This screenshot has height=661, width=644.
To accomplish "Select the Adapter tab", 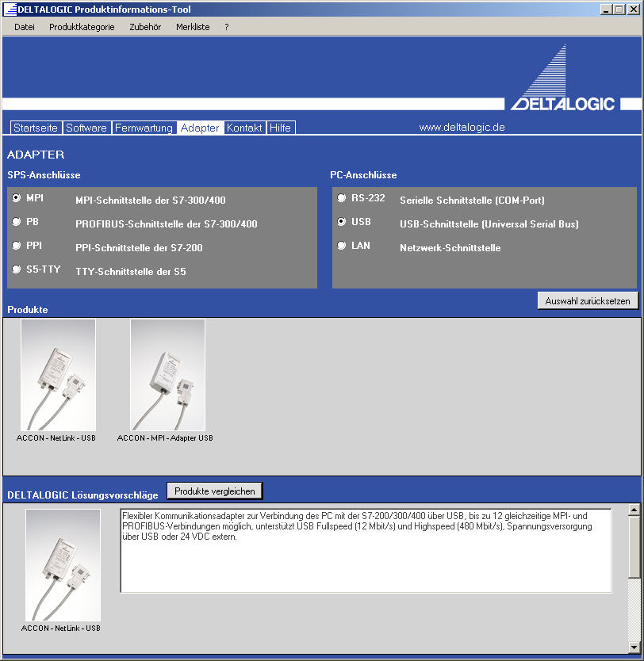I will click(x=200, y=128).
